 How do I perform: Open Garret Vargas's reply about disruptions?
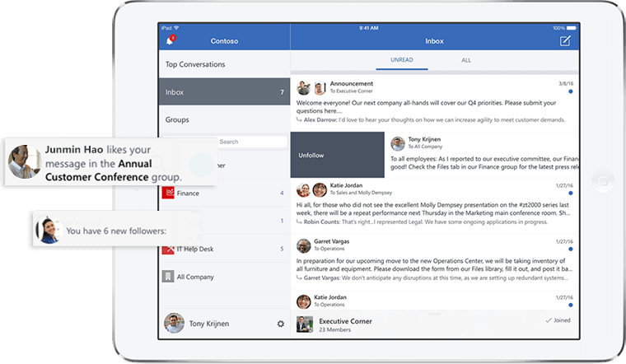click(x=432, y=278)
